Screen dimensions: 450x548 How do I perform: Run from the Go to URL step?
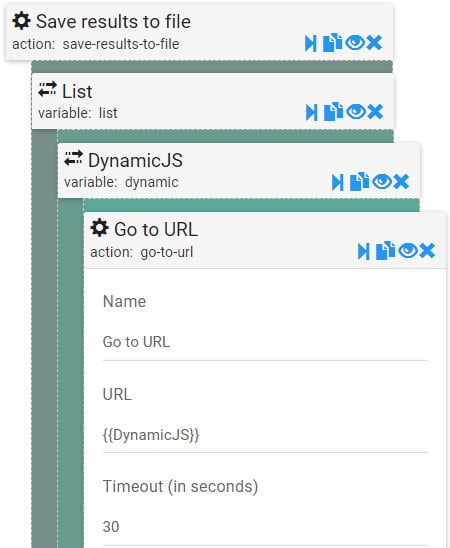[364, 251]
